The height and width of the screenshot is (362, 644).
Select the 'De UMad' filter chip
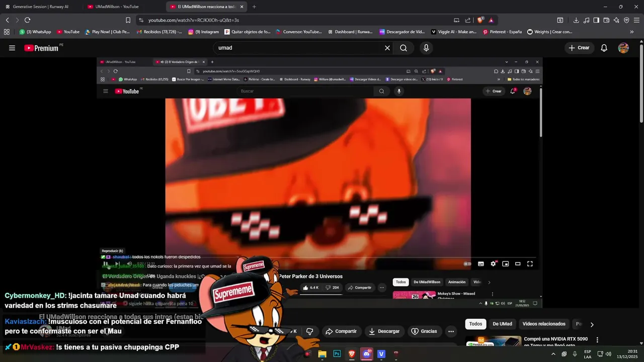(x=502, y=324)
